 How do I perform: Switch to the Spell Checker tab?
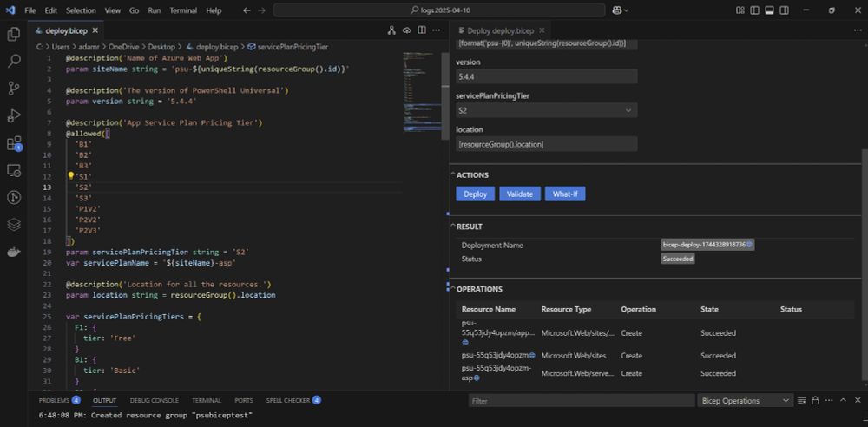coord(293,400)
